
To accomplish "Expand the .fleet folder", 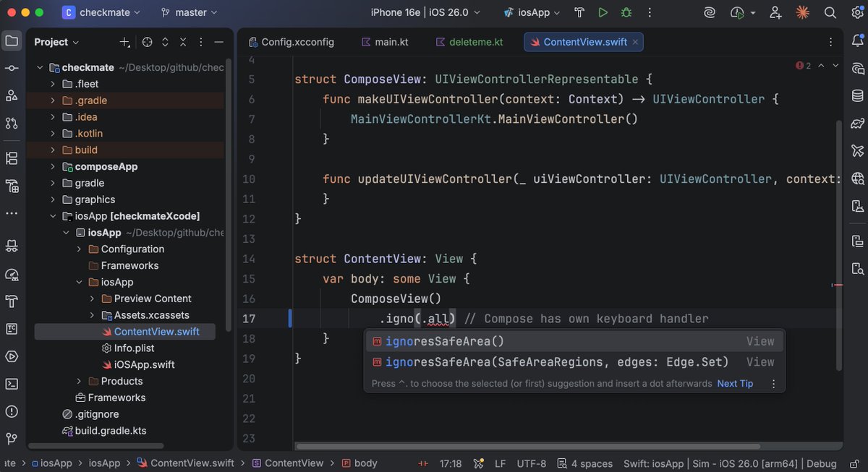I will point(53,84).
